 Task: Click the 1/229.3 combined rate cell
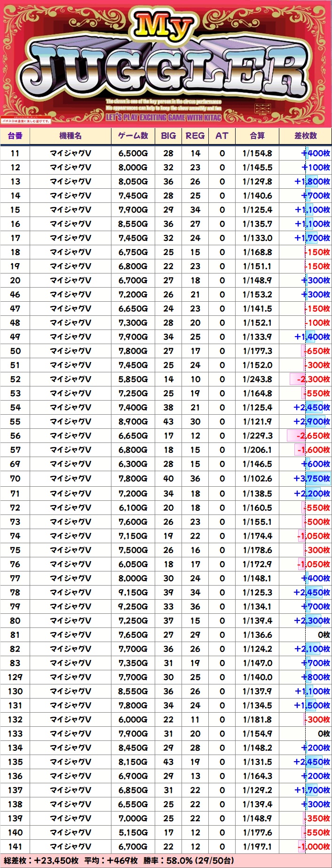[257, 436]
